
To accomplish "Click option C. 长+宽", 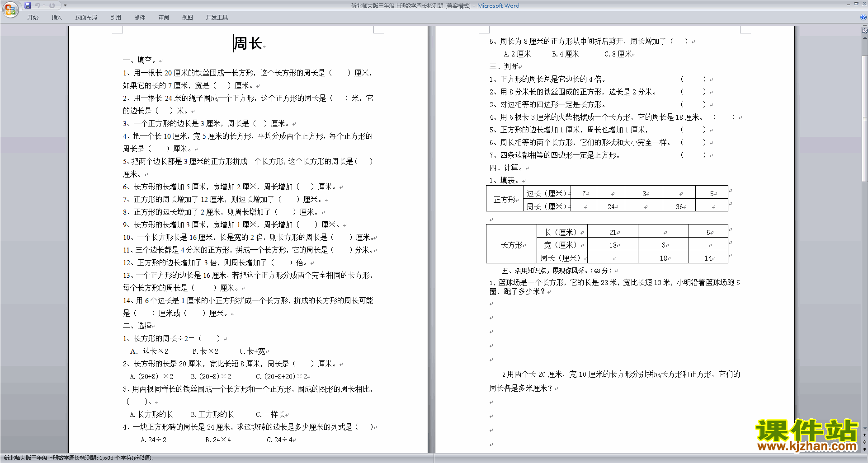I will tap(253, 351).
